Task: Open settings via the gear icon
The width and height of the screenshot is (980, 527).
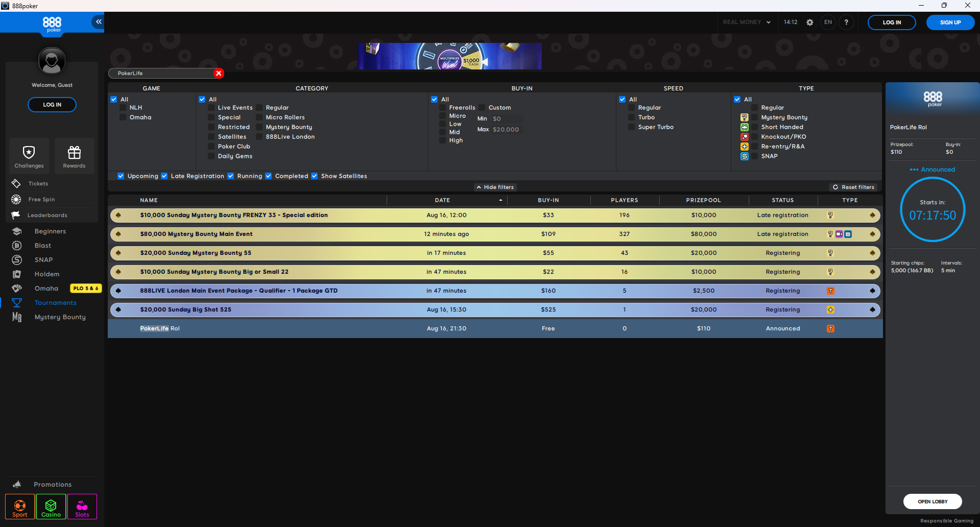Action: click(x=809, y=22)
